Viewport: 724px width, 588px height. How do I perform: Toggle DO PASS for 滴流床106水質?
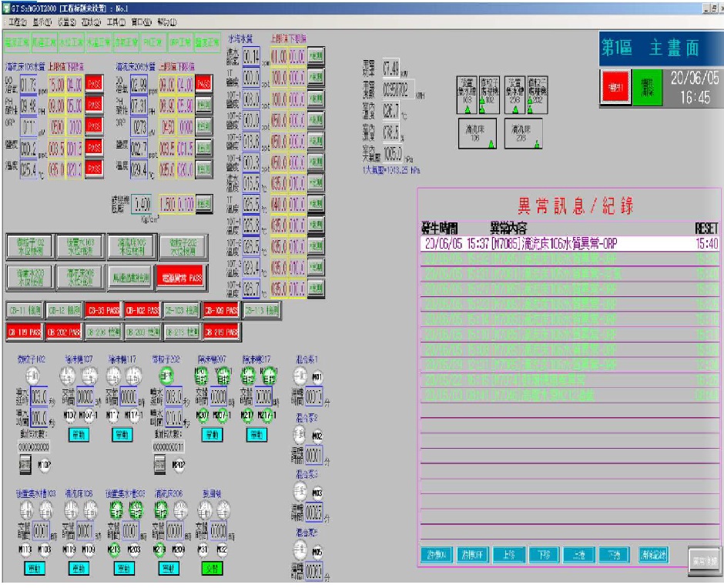(93, 83)
